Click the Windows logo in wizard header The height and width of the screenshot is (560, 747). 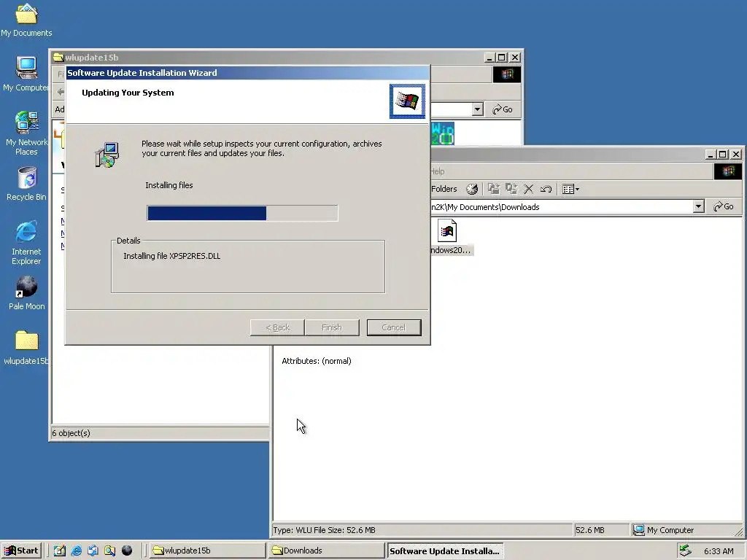[x=407, y=101]
